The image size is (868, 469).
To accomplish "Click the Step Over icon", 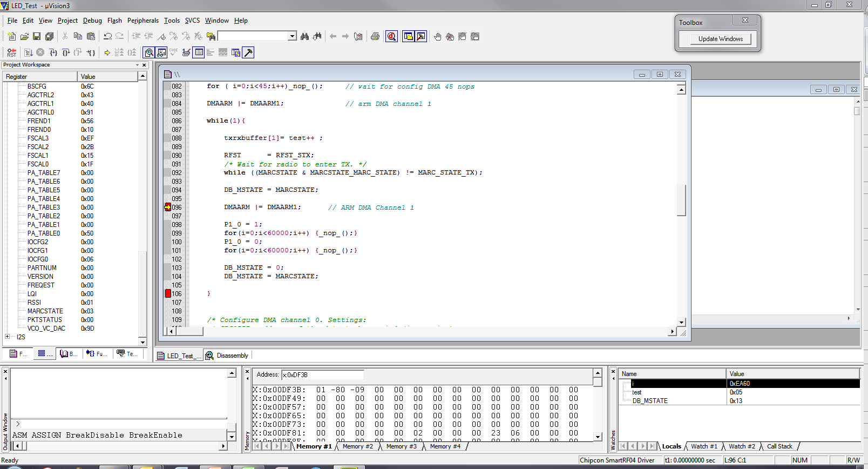I will pos(65,52).
